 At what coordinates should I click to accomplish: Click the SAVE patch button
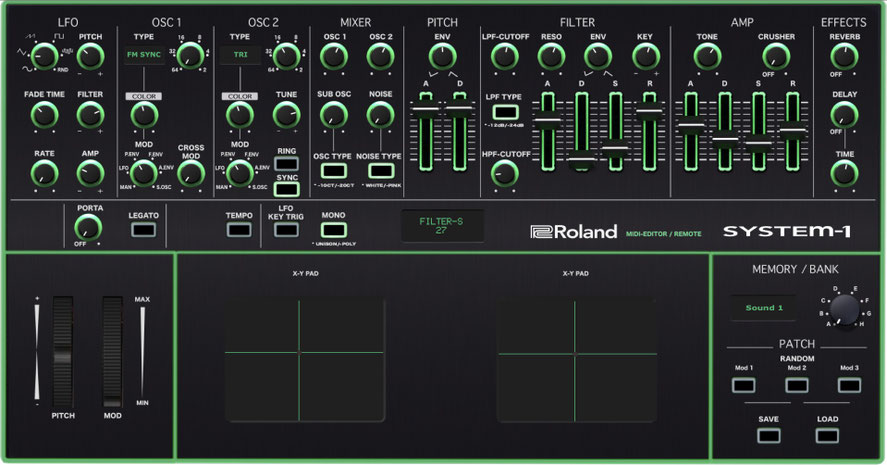[x=768, y=436]
